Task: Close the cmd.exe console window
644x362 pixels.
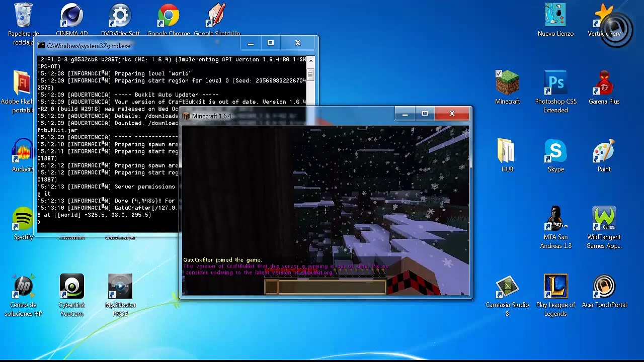Action: (298, 43)
